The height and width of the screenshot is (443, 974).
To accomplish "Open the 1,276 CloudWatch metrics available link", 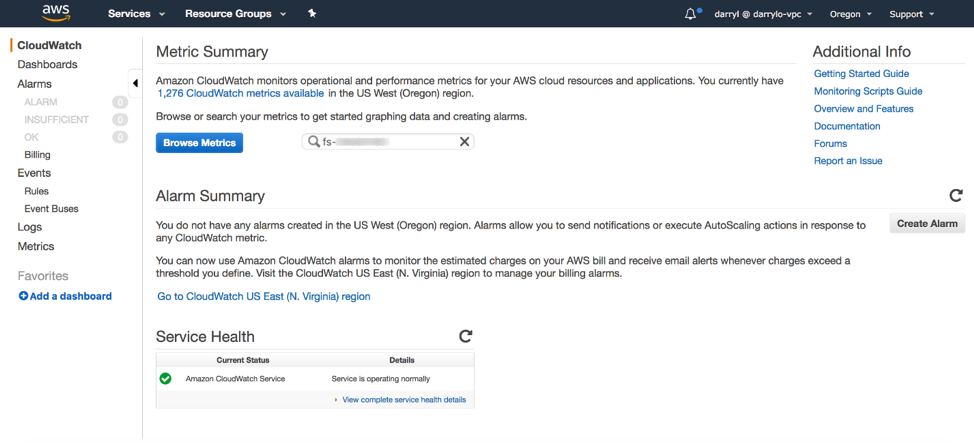I will click(241, 94).
